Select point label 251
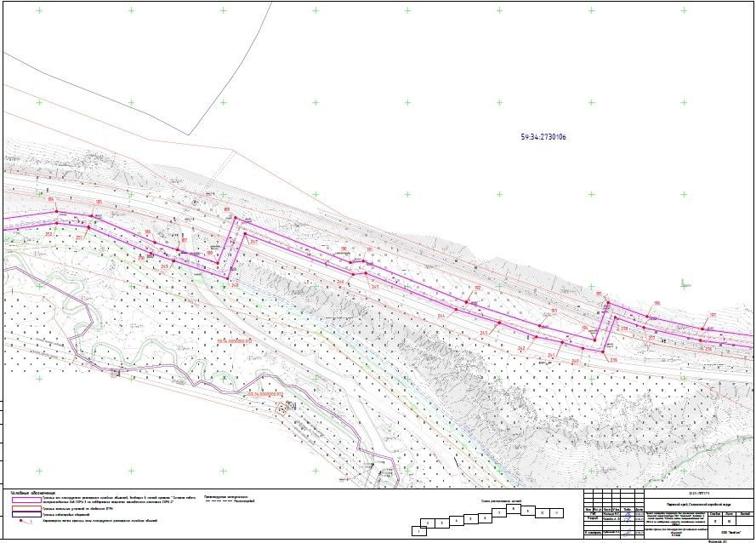The height and width of the screenshot is (543, 756). tap(79, 237)
